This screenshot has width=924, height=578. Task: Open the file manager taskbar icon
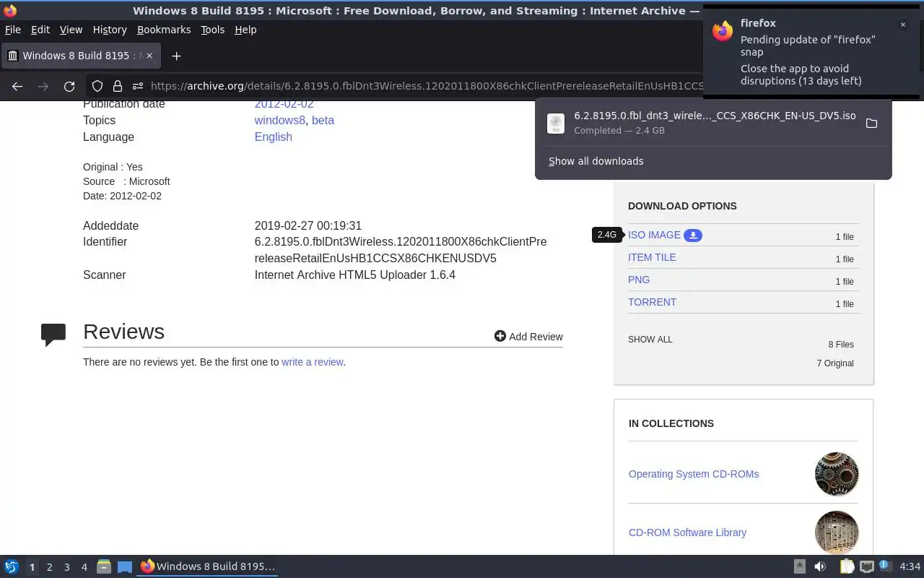coord(104,567)
